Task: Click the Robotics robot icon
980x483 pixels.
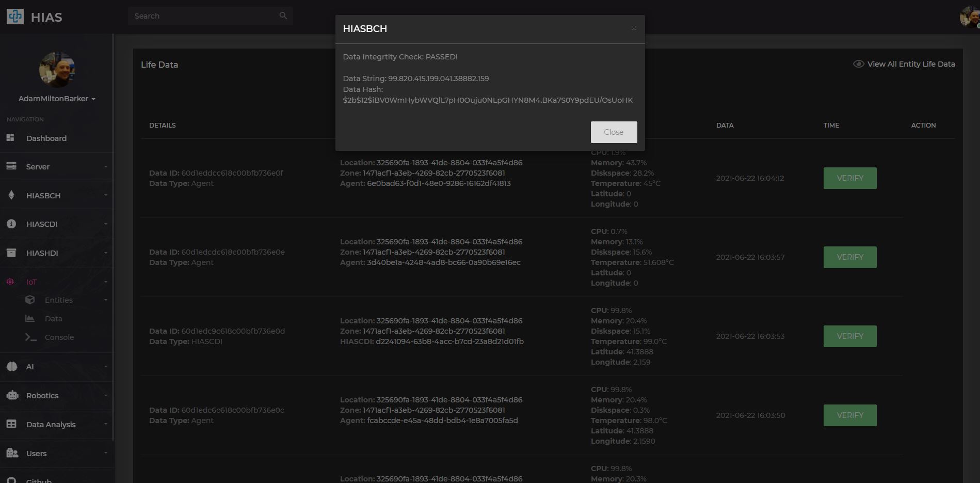Action: click(x=12, y=395)
